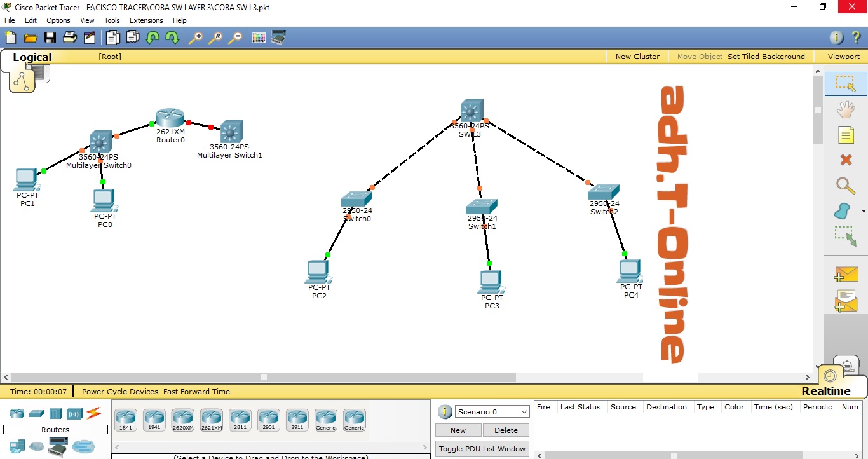Open the scenario info 'i' button
Viewport: 868px width, 459px height.
click(x=445, y=411)
